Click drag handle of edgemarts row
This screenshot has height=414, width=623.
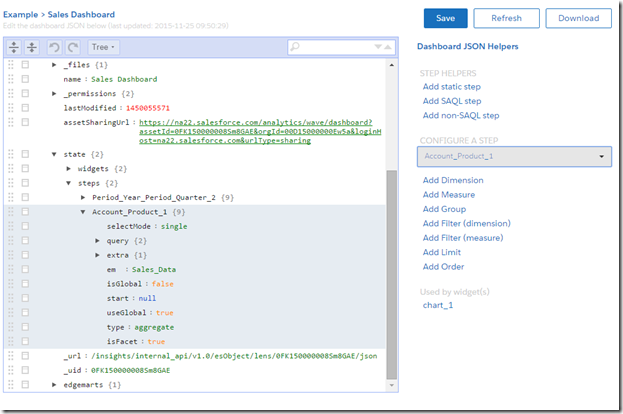pos(11,384)
